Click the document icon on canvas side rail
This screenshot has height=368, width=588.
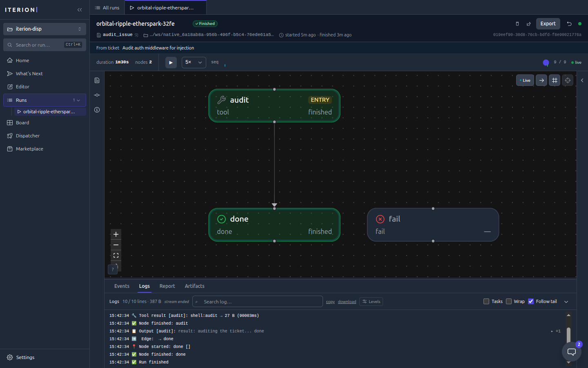97,81
